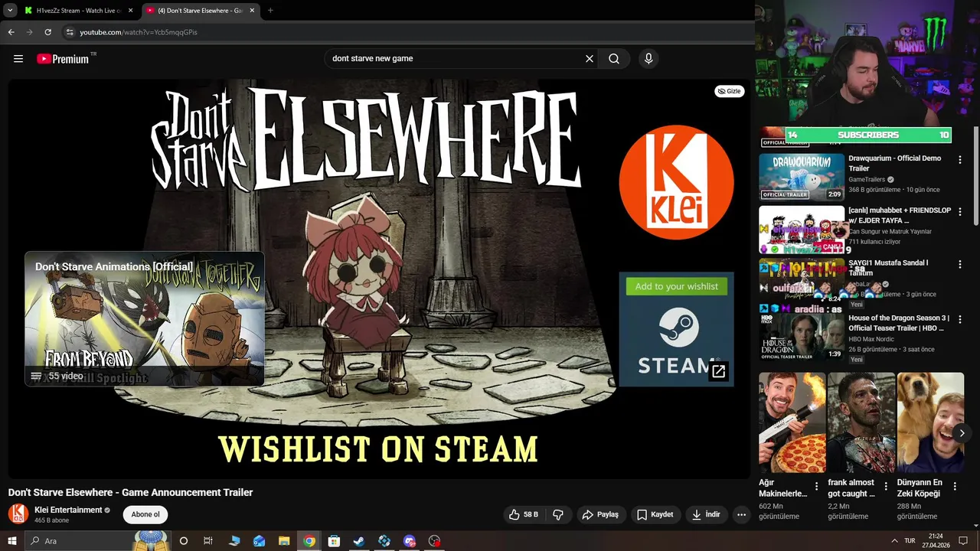Open Drawquarium Official Demo Trailer thumbnail
The image size is (980, 551).
pyautogui.click(x=802, y=178)
